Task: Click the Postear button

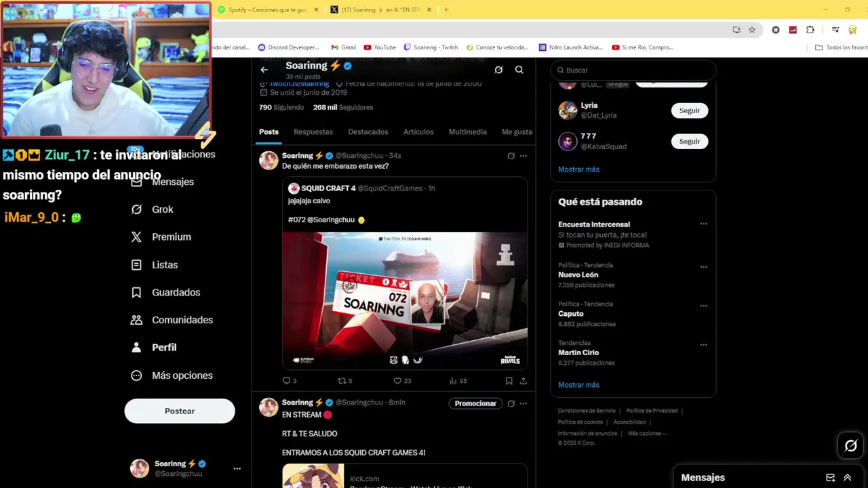Action: [x=180, y=411]
